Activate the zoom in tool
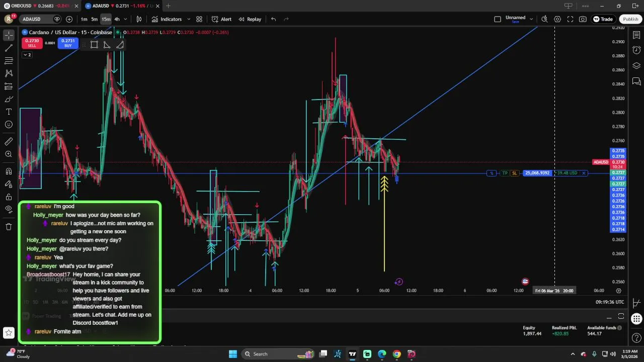This screenshot has width=644, height=362. point(9,154)
